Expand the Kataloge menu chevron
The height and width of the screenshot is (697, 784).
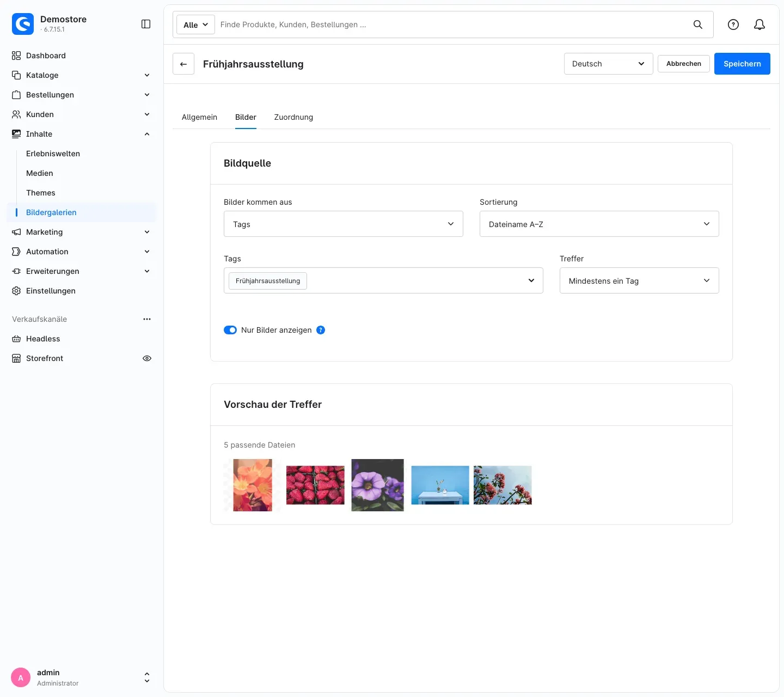pos(147,75)
